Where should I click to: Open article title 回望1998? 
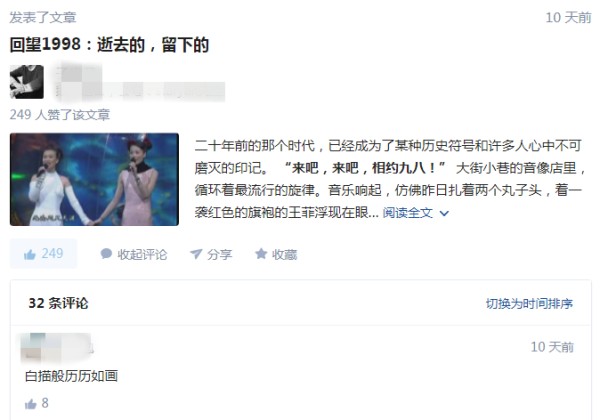click(x=109, y=45)
